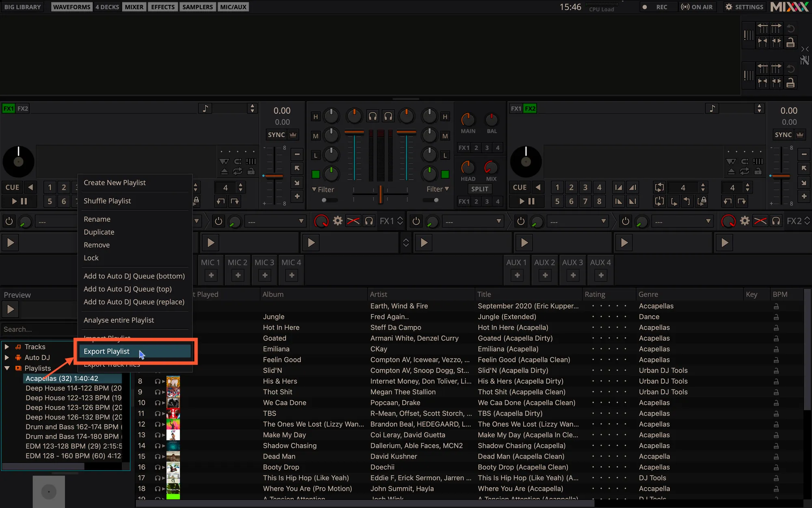Open the first effect dropdown in FX2 unit
812x508 pixels.
coord(473,221)
